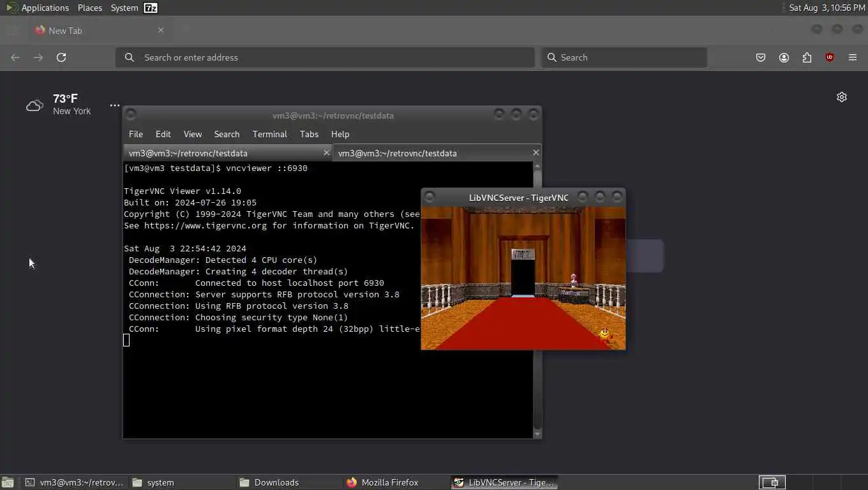The height and width of the screenshot is (490, 868).
Task: Click the vncviewer ::6930 command text
Action: [x=267, y=168]
